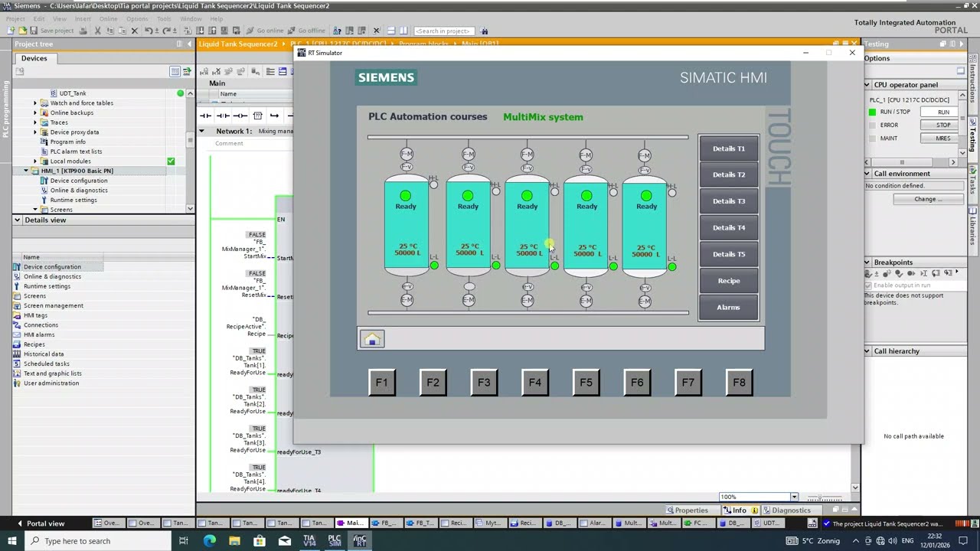
Task: Expand Local modules tree node
Action: pos(34,161)
